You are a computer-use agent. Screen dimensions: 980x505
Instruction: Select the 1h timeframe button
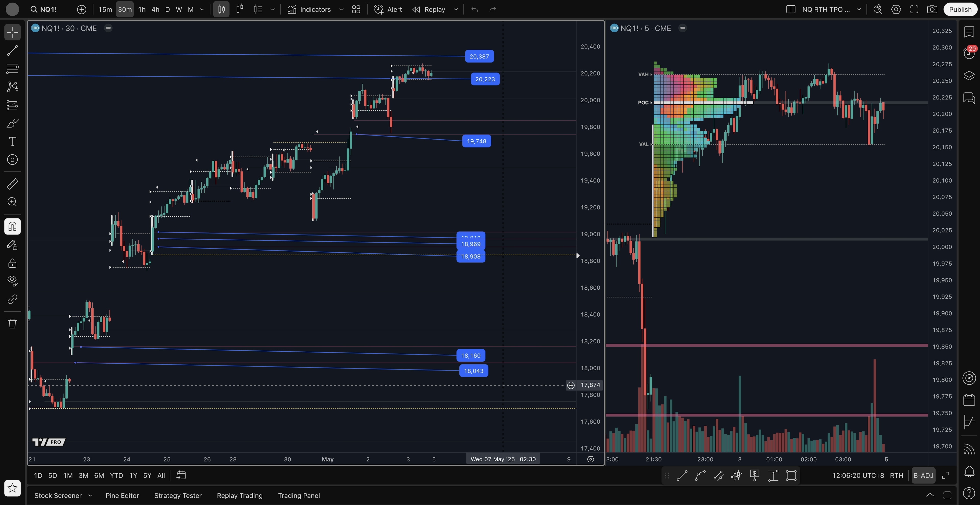142,9
